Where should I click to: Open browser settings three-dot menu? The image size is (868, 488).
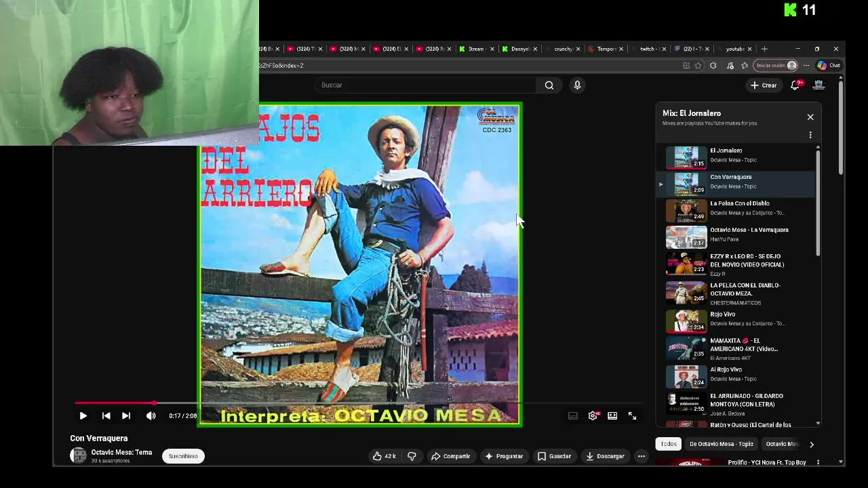click(x=806, y=66)
